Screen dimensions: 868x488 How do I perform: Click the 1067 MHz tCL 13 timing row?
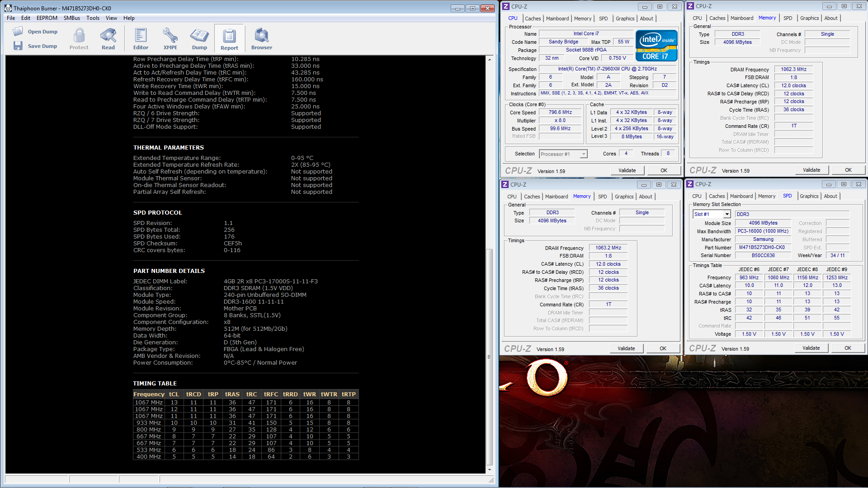(x=245, y=402)
